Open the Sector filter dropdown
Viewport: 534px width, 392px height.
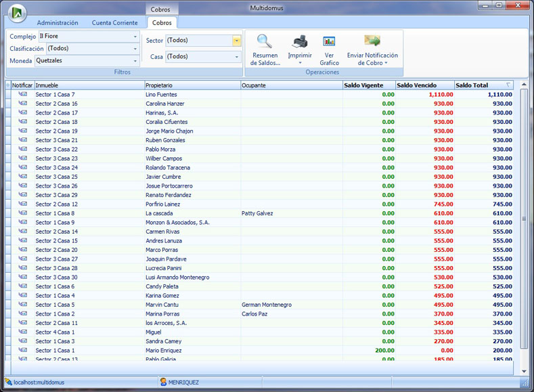(236, 41)
